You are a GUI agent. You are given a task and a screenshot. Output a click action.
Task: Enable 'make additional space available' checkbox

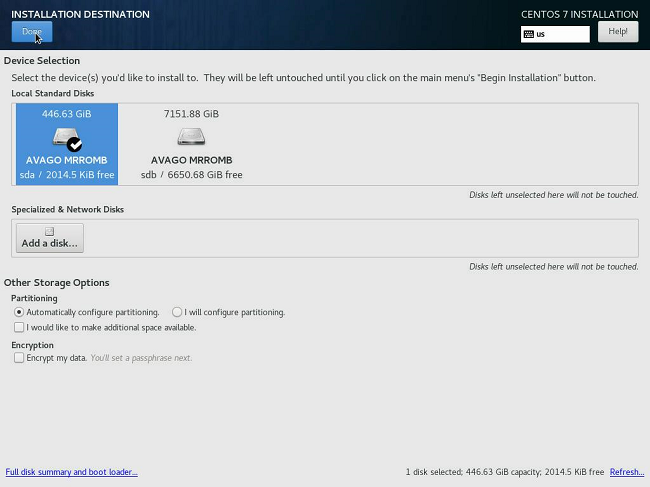(x=19, y=327)
